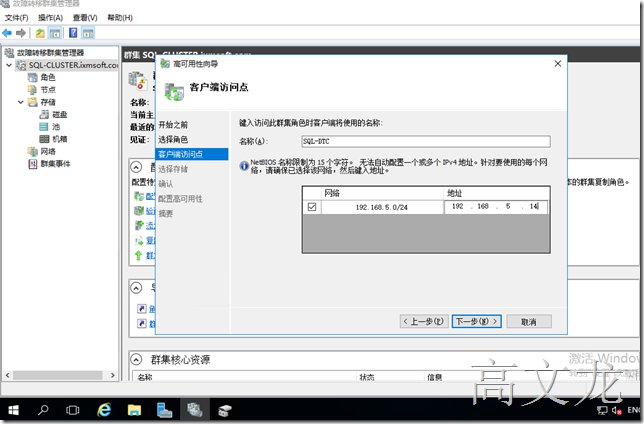Open the 帮助(H) menu
644x424 pixels.
tap(120, 18)
